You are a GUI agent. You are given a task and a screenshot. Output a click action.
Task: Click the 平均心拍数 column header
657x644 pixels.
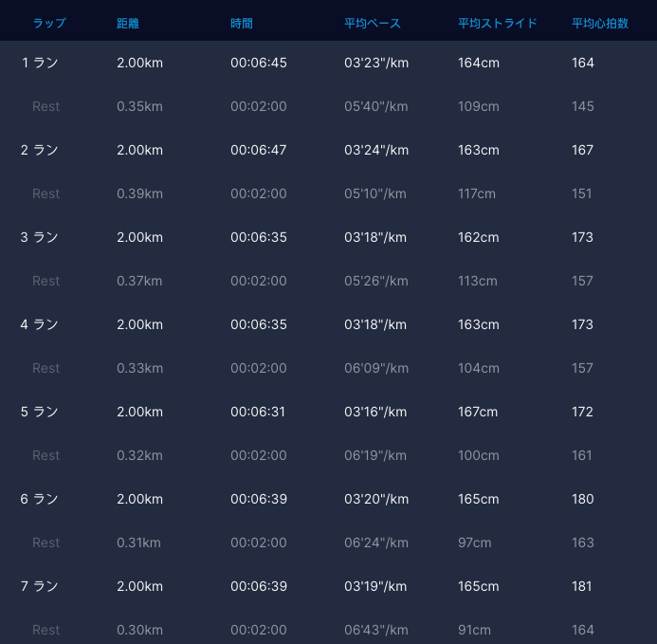(600, 23)
